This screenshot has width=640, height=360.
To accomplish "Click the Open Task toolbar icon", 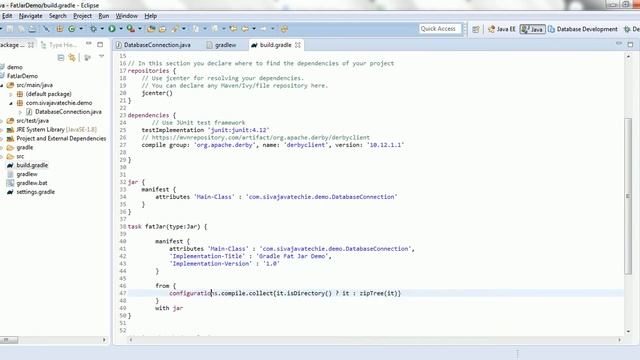I will tap(162, 29).
